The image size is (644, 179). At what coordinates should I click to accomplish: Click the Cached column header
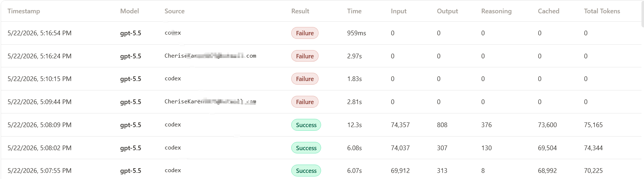pos(549,11)
